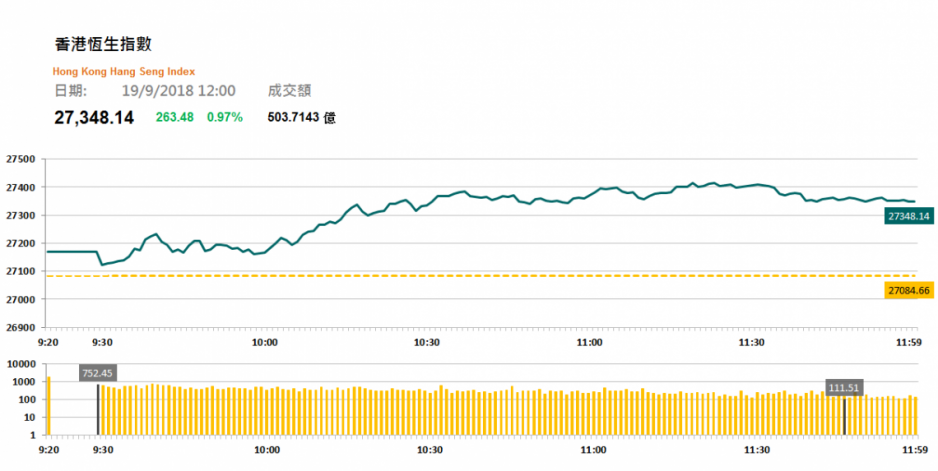Click the Hong Kong Hang Seng Index title
938x471 pixels.
(124, 72)
